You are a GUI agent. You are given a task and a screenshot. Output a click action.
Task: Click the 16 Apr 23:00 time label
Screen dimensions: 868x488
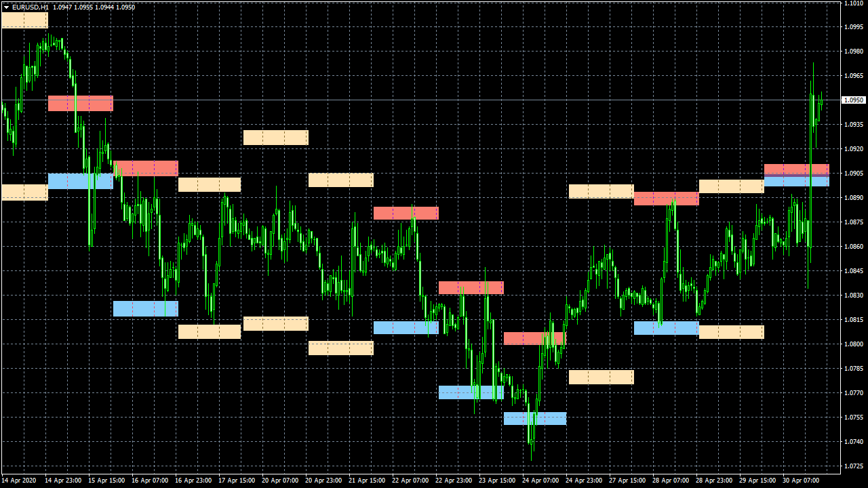tap(193, 481)
